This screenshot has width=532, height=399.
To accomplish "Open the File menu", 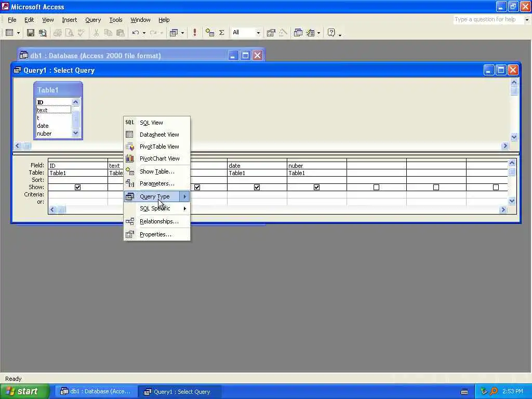I will [x=12, y=20].
